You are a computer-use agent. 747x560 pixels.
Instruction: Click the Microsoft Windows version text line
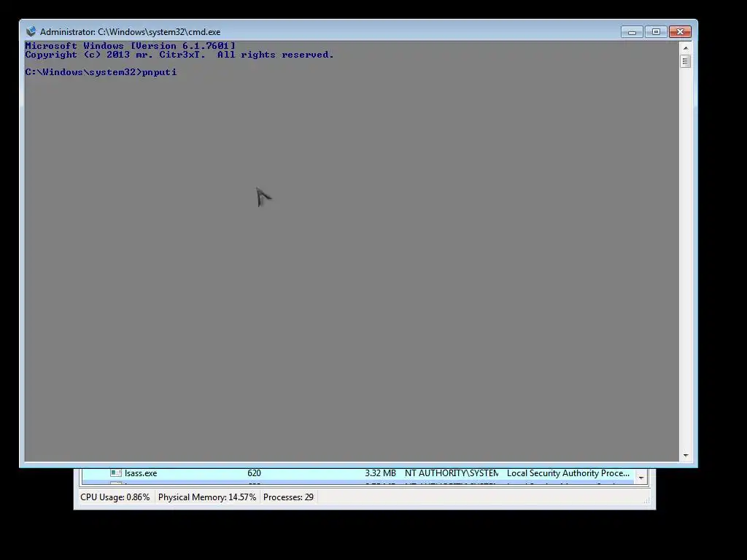(x=130, y=46)
